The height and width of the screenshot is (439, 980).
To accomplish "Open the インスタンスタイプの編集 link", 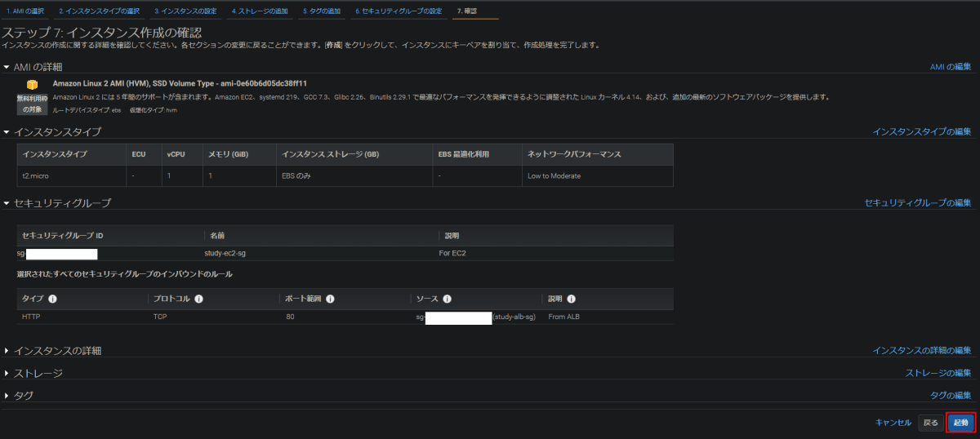I will [x=922, y=131].
